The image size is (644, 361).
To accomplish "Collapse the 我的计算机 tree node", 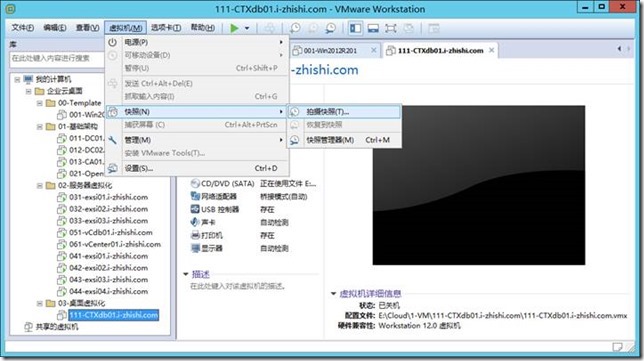I will coord(17,79).
